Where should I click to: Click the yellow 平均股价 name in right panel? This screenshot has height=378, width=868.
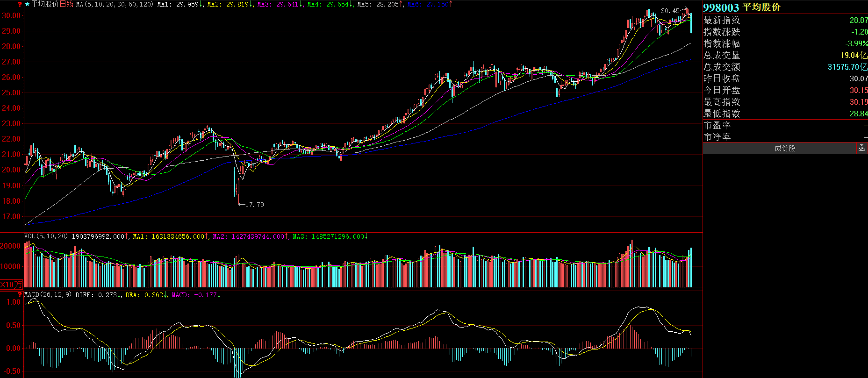click(x=762, y=7)
